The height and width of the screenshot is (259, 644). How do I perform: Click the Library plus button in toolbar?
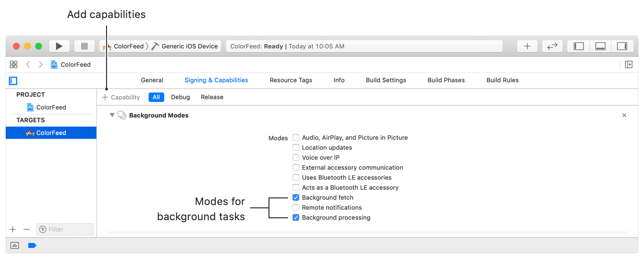(x=527, y=46)
